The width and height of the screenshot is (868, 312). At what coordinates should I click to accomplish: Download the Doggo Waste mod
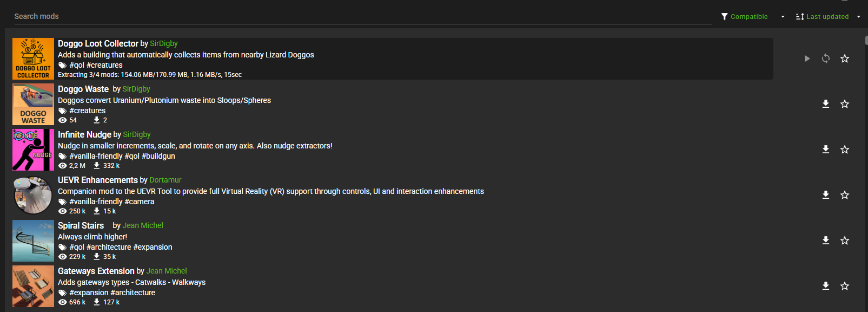[826, 104]
